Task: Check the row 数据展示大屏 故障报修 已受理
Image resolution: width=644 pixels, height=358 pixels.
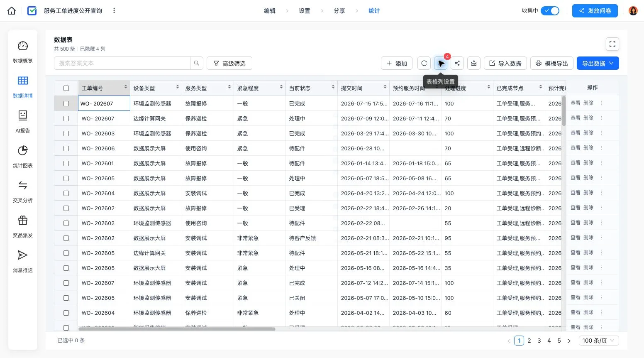Action: click(66, 208)
